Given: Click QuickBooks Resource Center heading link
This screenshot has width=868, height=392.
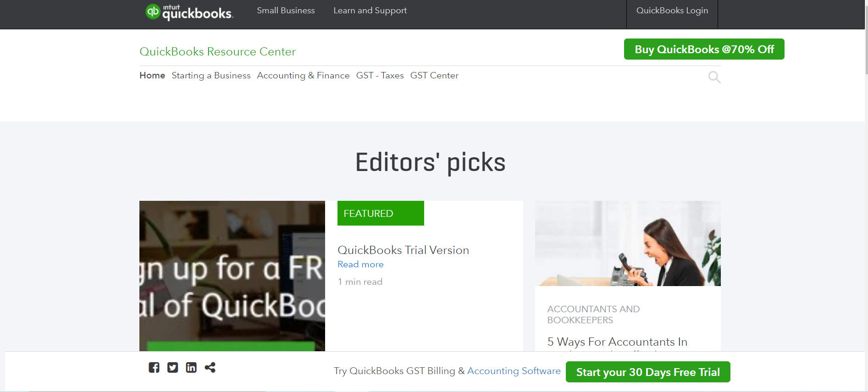Looking at the screenshot, I should [217, 51].
